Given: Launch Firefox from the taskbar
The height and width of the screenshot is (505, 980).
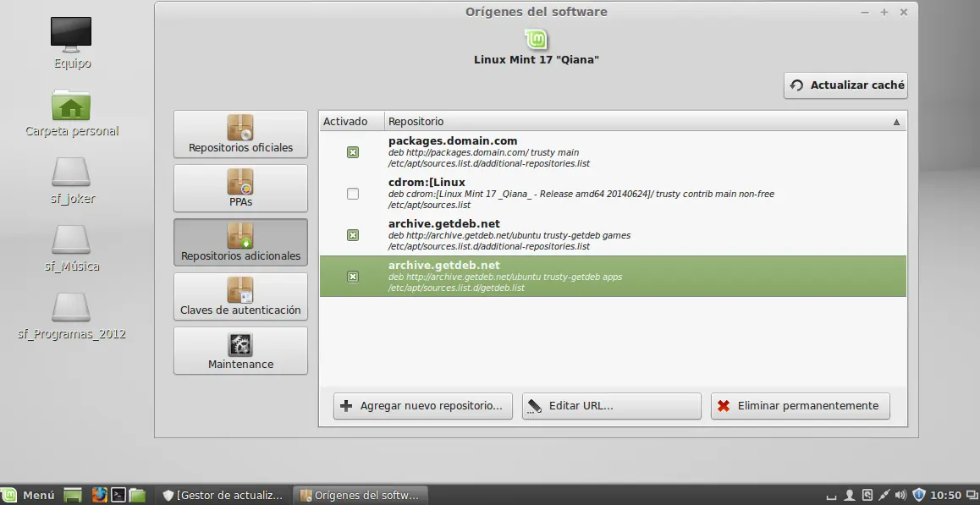Looking at the screenshot, I should pos(99,495).
